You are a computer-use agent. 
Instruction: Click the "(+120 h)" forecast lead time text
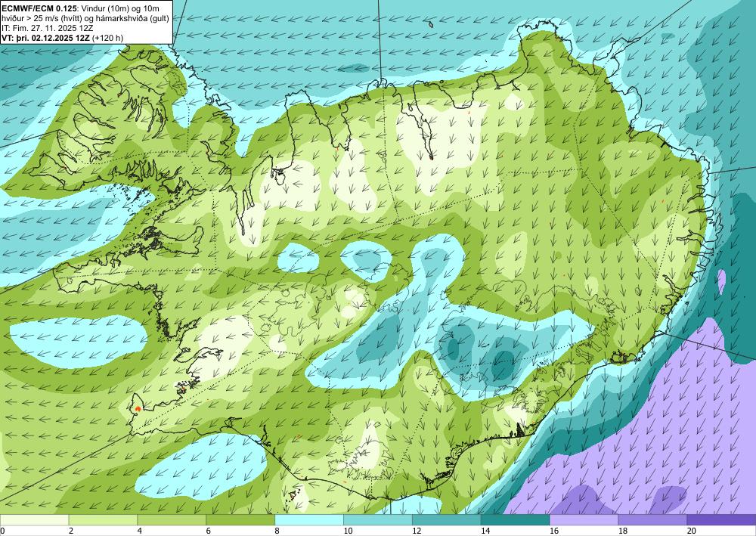[x=107, y=38]
